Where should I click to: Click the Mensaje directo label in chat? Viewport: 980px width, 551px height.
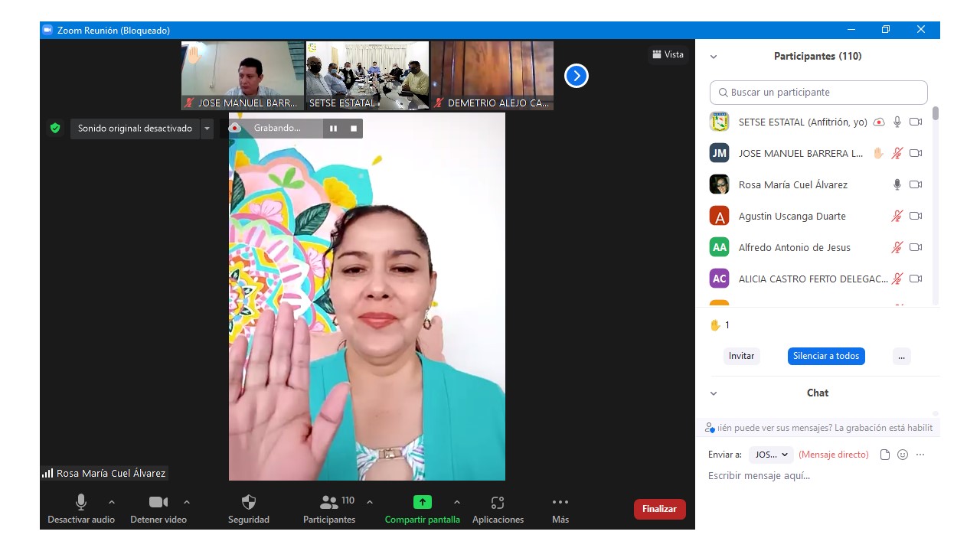[x=834, y=455]
